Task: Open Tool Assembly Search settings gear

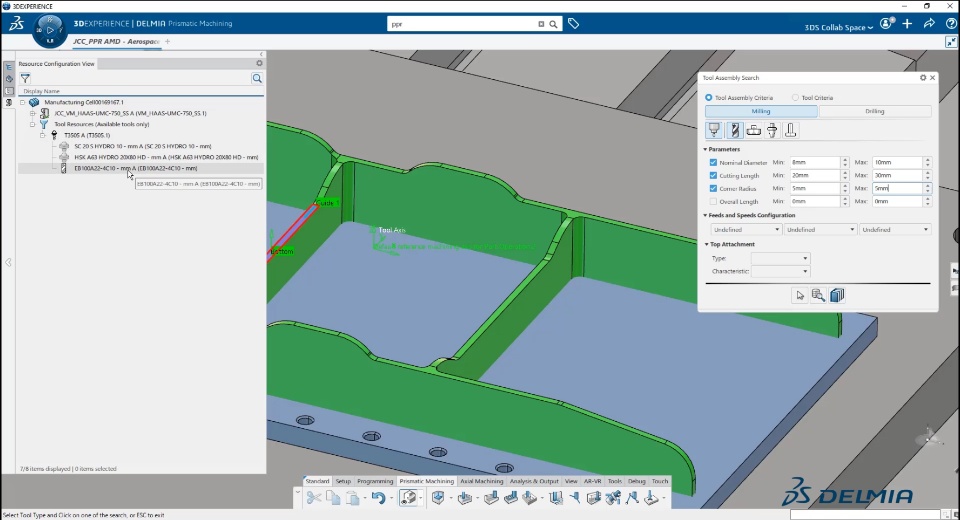Action: coord(923,78)
